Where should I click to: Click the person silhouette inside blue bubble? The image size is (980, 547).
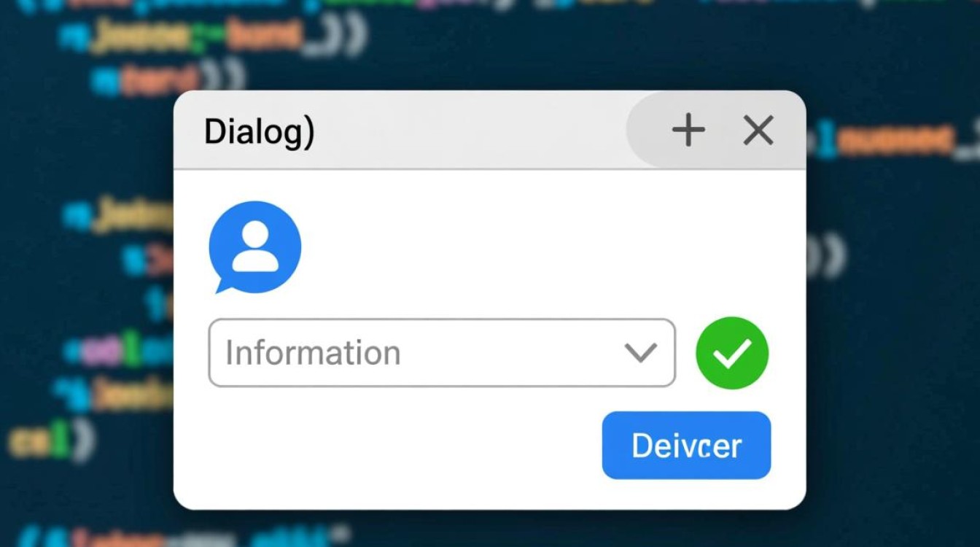[255, 247]
